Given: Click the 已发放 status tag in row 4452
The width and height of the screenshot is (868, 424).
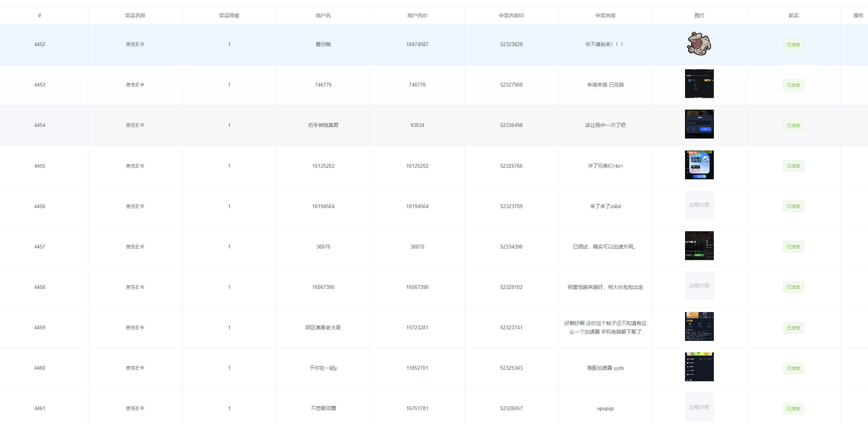Looking at the screenshot, I should tap(793, 45).
